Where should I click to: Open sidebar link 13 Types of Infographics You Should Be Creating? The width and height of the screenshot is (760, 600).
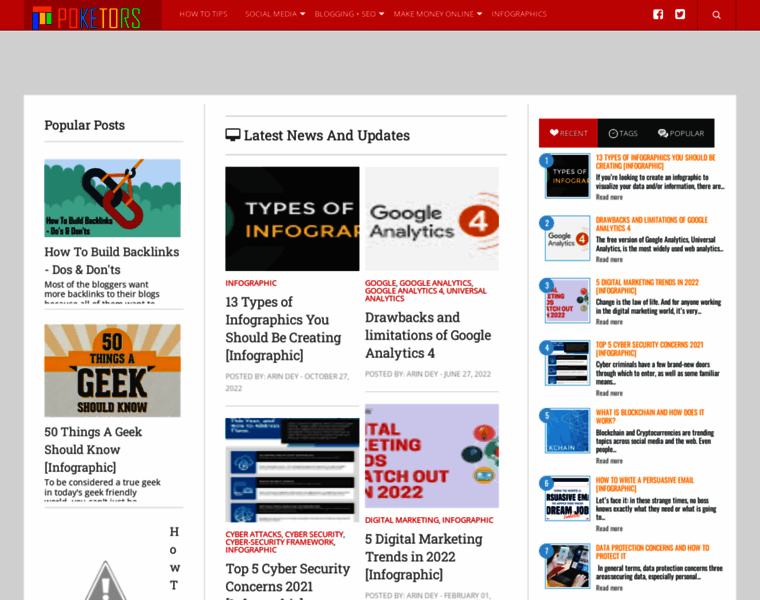click(x=655, y=161)
